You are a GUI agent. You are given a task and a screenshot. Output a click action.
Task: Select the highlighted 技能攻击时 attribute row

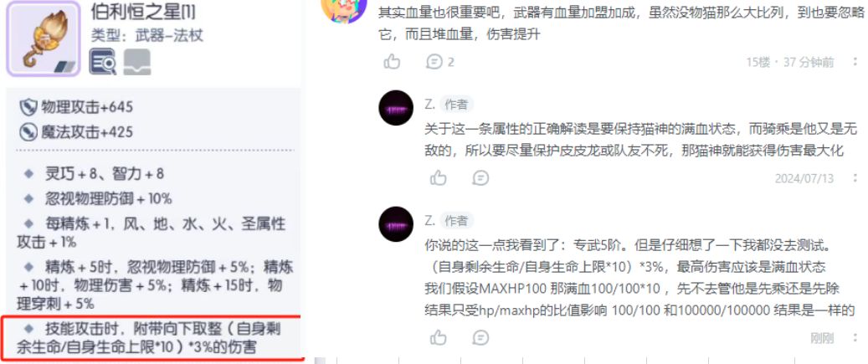click(x=152, y=338)
